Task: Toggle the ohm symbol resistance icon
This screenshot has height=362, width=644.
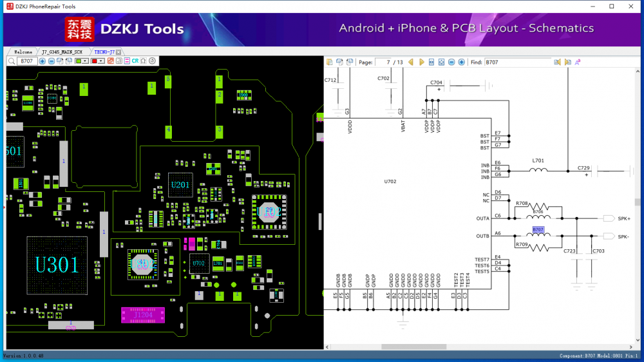Action: [x=144, y=61]
